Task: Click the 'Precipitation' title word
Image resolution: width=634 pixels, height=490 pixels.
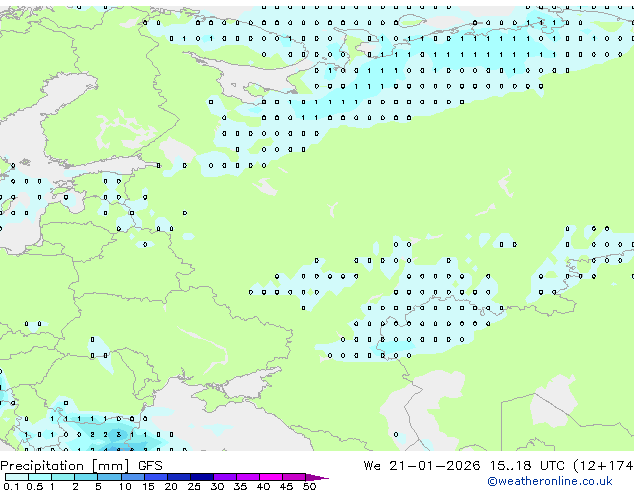Action: coord(42,466)
